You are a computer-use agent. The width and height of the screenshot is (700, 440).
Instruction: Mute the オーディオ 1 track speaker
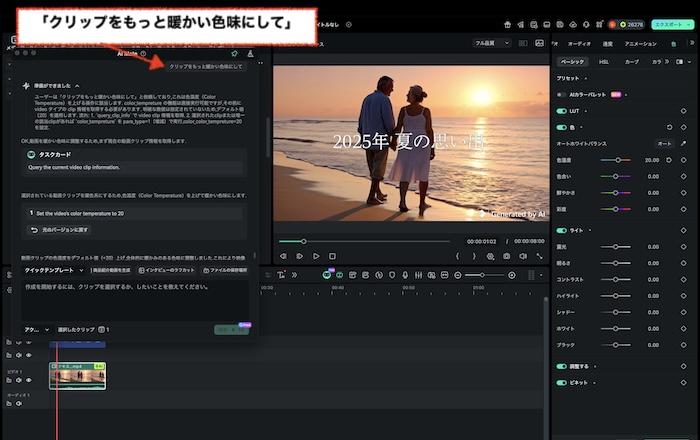coord(19,403)
